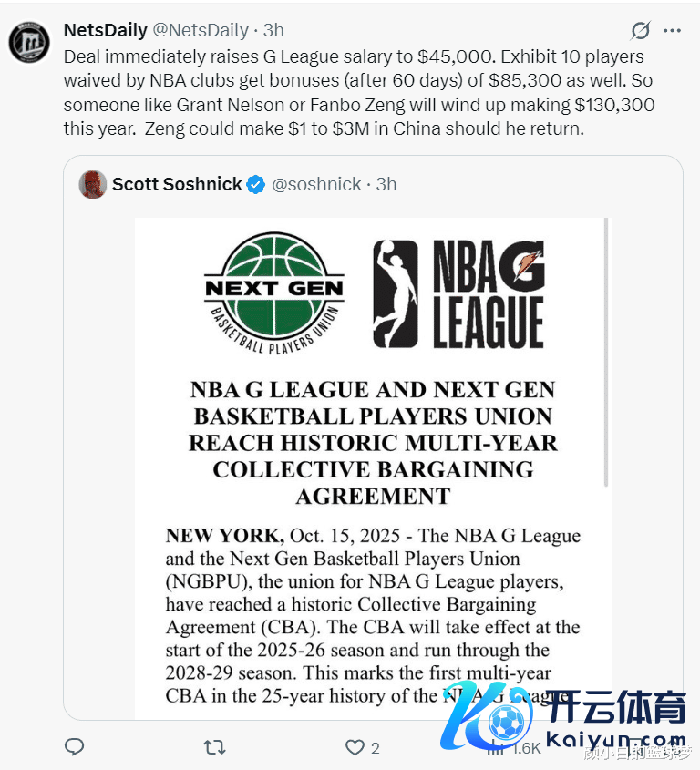Click the Grok explain-post icon
This screenshot has height=770, width=700.
coord(641,30)
